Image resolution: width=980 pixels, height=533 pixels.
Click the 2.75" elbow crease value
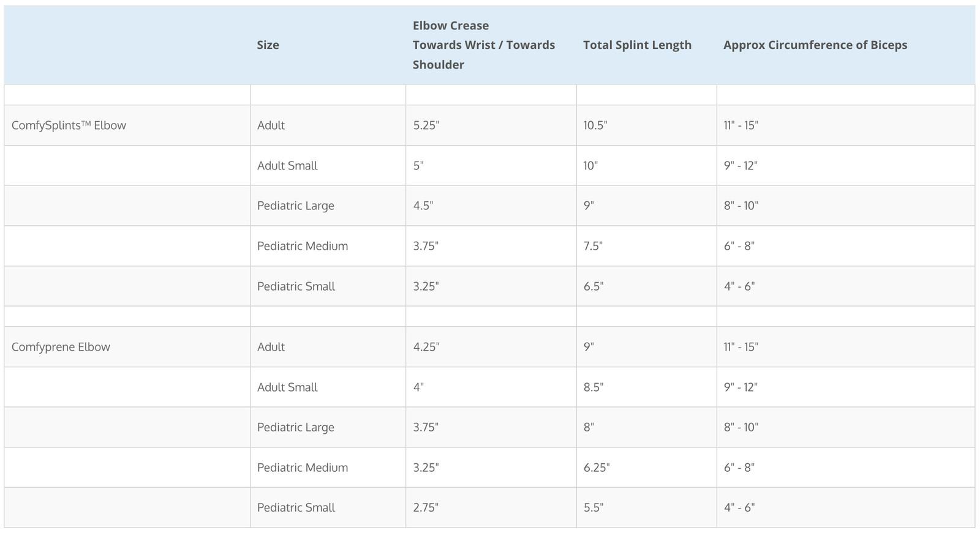click(x=426, y=507)
